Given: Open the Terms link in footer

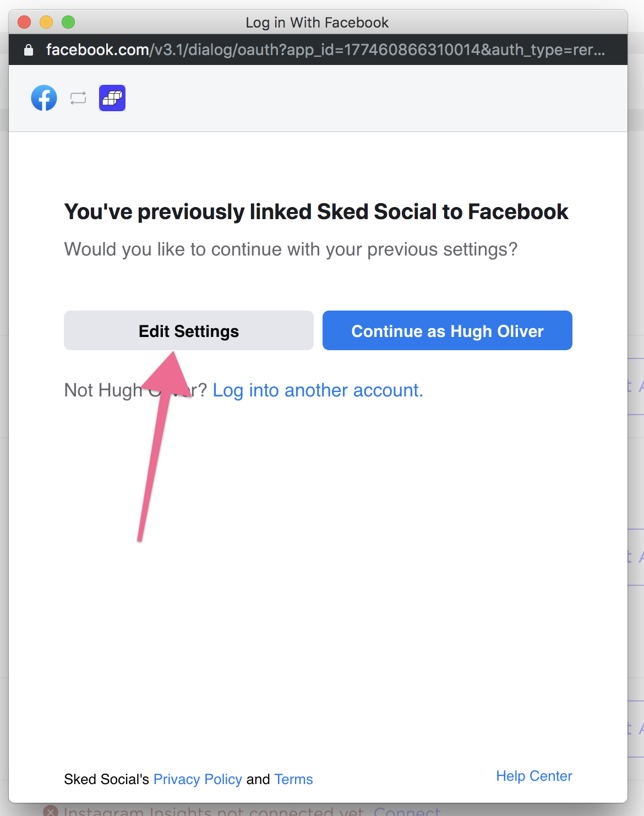Looking at the screenshot, I should (293, 779).
